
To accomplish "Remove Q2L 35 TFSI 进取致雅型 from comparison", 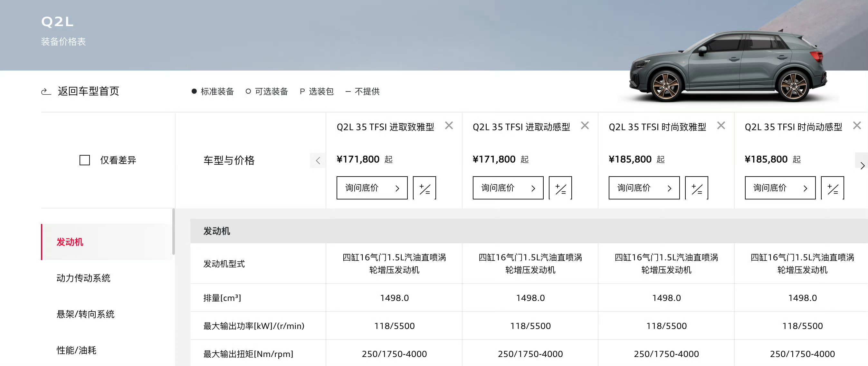I will pos(449,125).
